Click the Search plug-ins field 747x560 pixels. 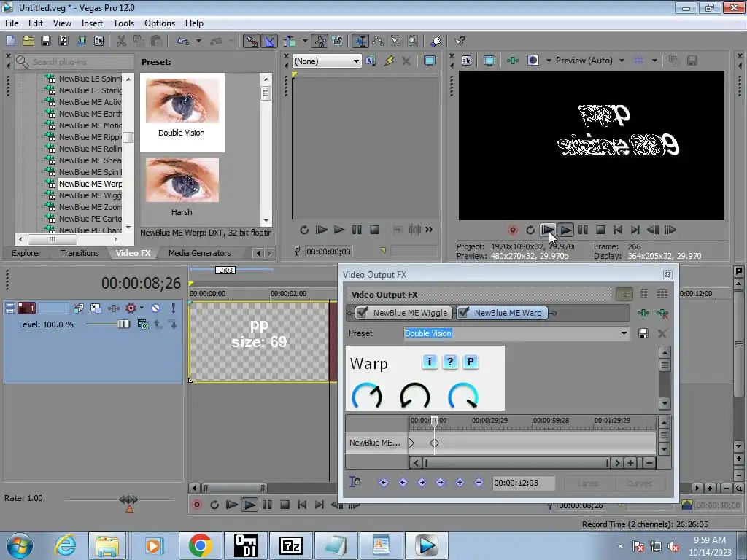click(x=74, y=62)
